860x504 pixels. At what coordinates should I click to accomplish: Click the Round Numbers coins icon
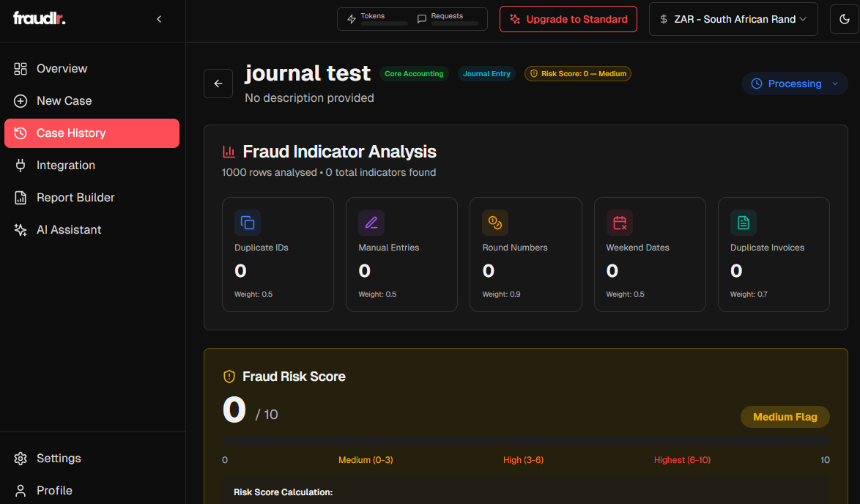(x=495, y=223)
